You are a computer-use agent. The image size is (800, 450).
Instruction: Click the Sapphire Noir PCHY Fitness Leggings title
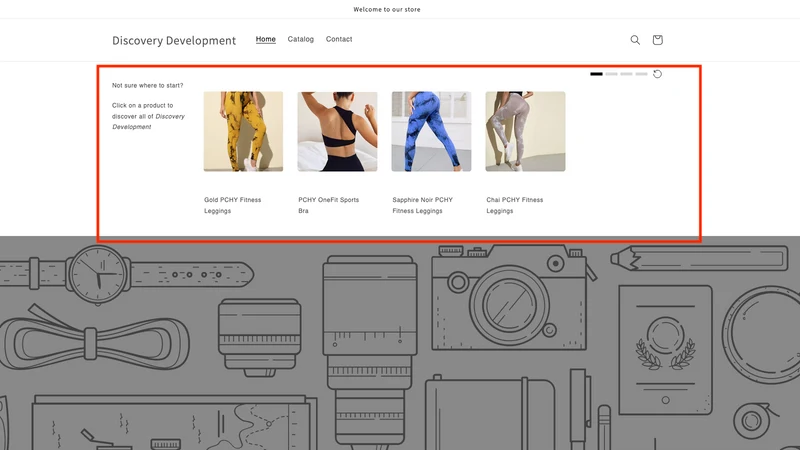pos(422,205)
